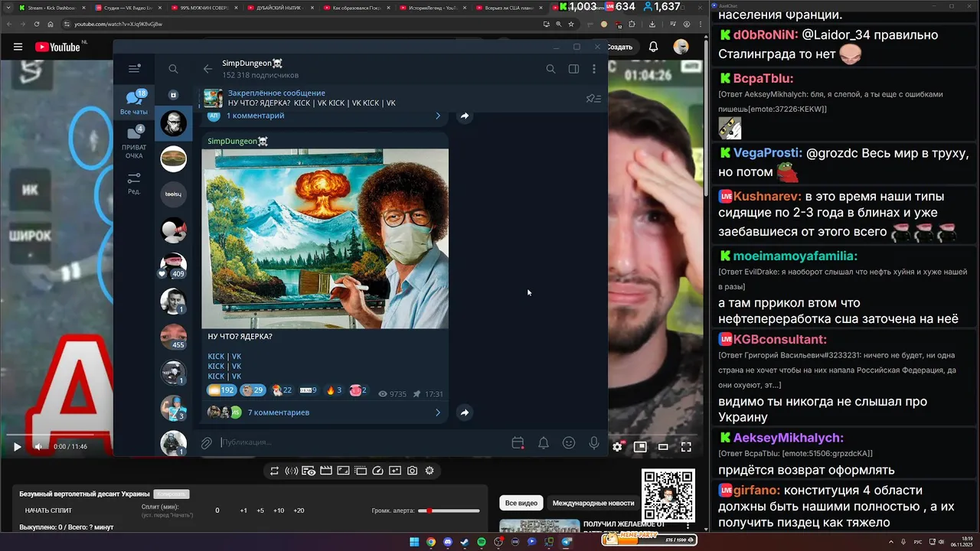Click the 29 reaction on the post

(x=253, y=390)
